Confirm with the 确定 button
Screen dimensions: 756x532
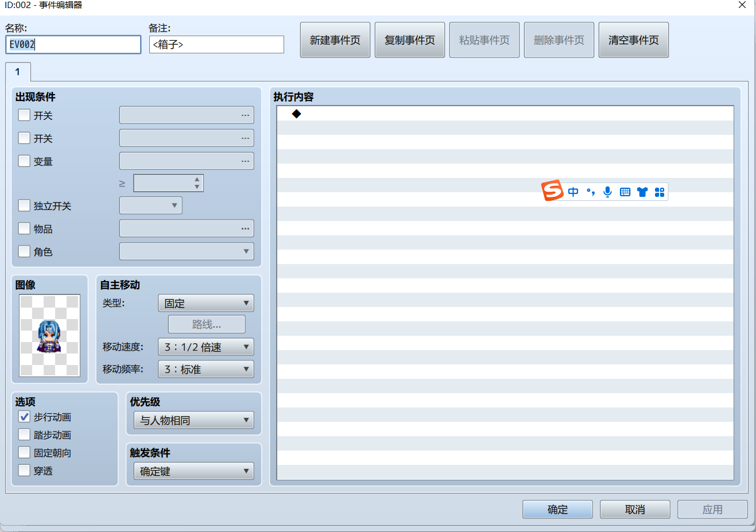coord(557,509)
